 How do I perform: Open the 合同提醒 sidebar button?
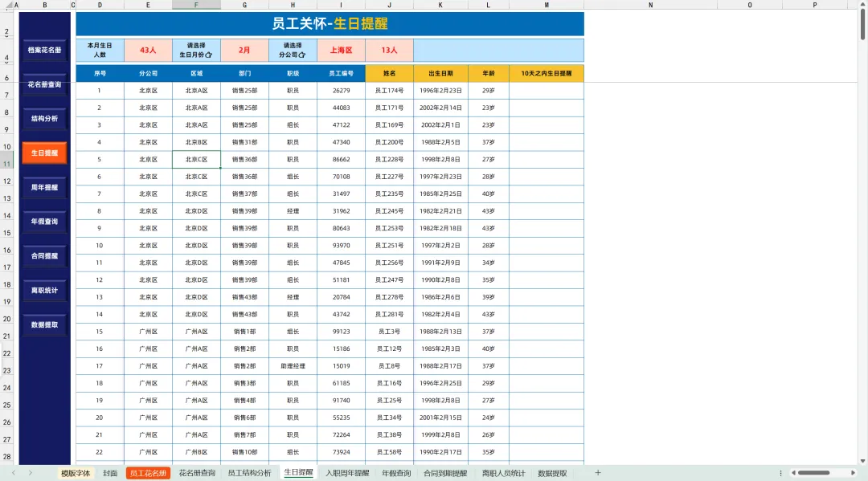(44, 256)
